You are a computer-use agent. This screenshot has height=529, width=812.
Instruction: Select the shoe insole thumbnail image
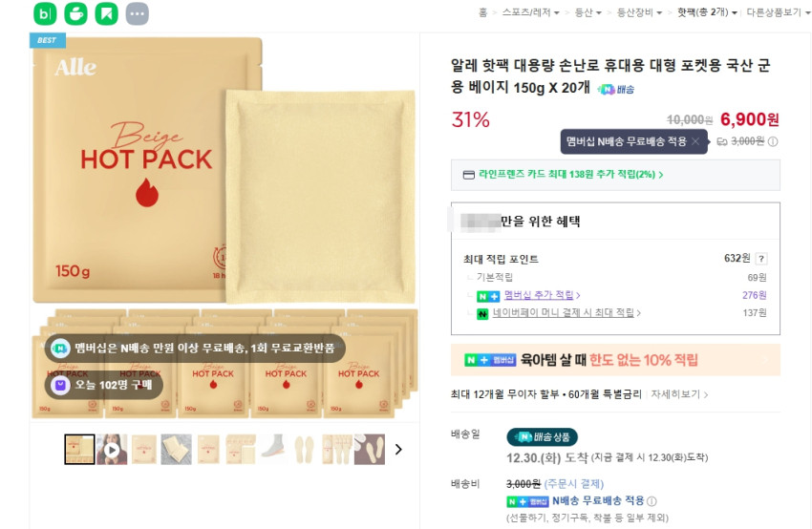coord(306,449)
